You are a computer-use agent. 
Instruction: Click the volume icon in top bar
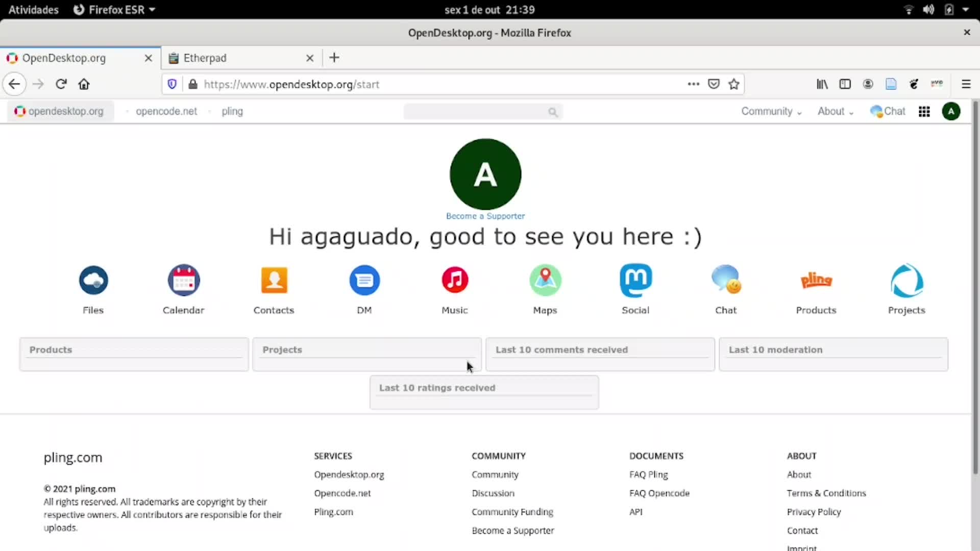[928, 10]
